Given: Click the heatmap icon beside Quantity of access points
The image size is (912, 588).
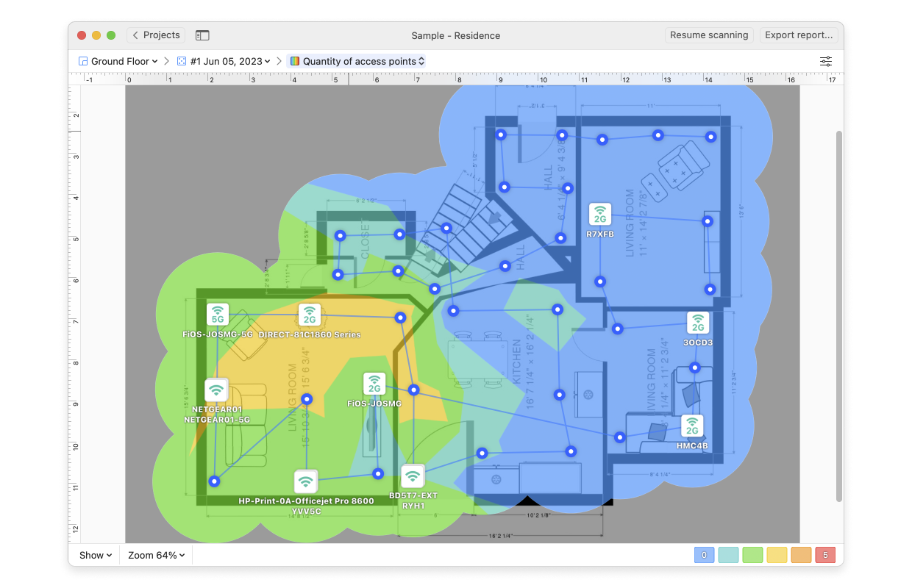Looking at the screenshot, I should click(x=295, y=62).
